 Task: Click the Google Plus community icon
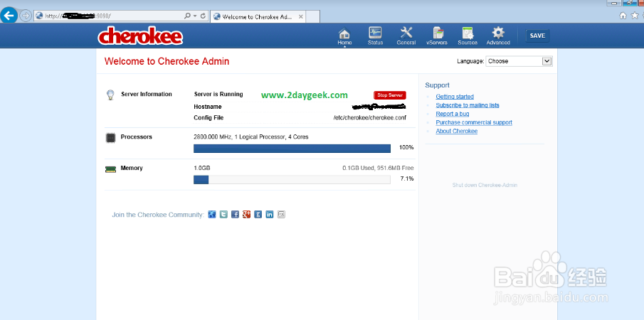pyautogui.click(x=246, y=214)
